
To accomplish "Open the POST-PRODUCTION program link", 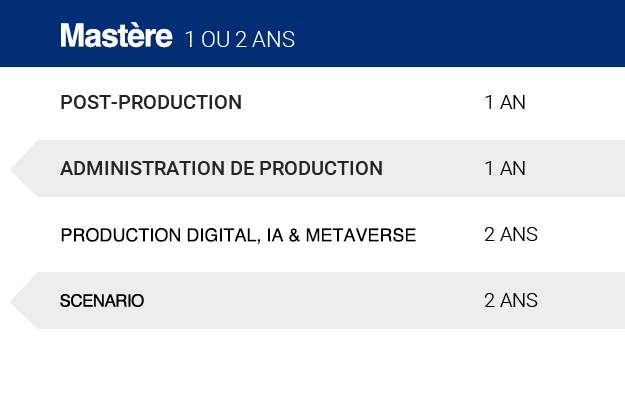I will [x=151, y=102].
